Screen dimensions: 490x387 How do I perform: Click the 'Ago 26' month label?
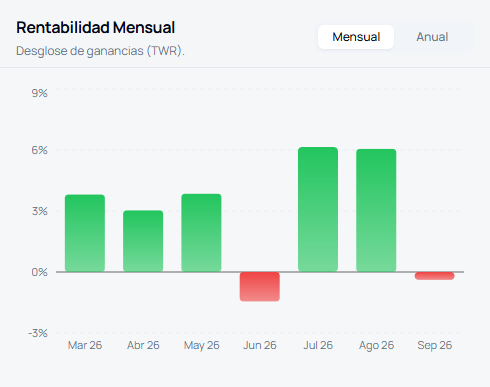click(376, 345)
